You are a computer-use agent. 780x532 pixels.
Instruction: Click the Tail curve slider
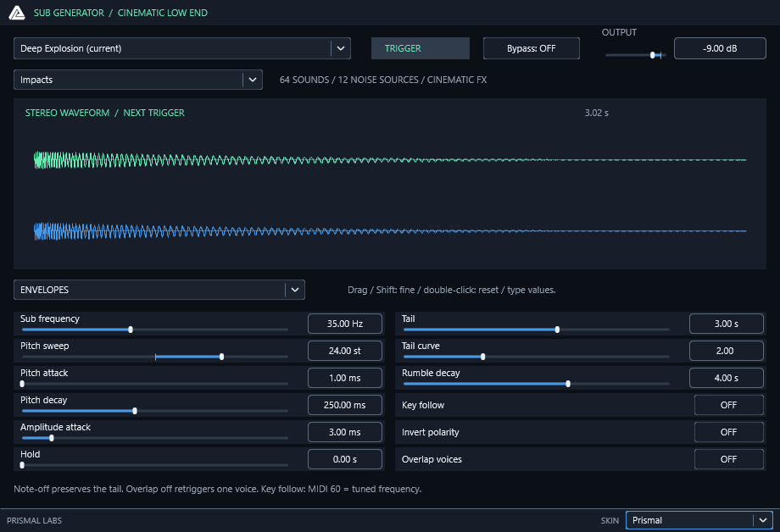[x=536, y=357]
